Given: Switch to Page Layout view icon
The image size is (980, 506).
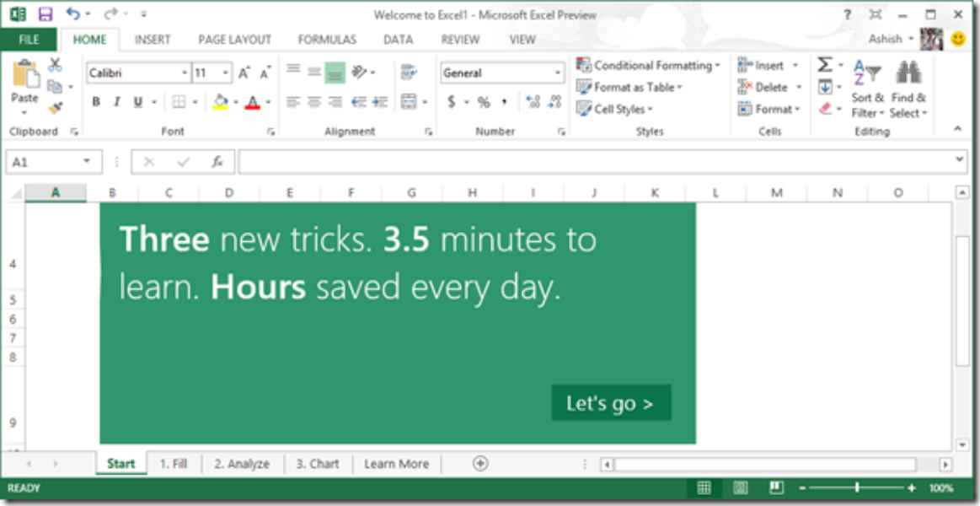Looking at the screenshot, I should tap(741, 487).
